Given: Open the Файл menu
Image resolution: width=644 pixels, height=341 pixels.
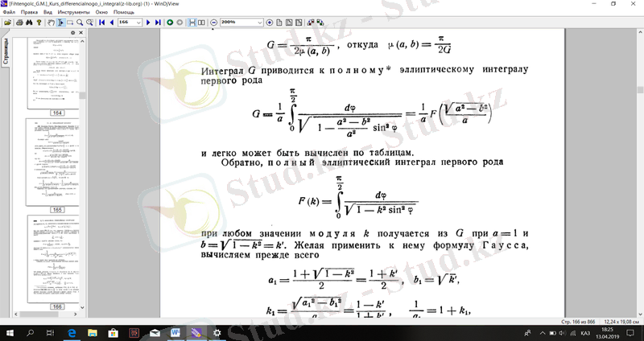Looking at the screenshot, I should coord(9,13).
